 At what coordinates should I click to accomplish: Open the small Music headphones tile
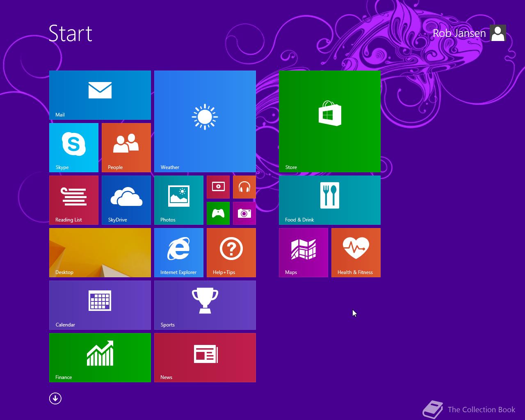click(x=244, y=187)
